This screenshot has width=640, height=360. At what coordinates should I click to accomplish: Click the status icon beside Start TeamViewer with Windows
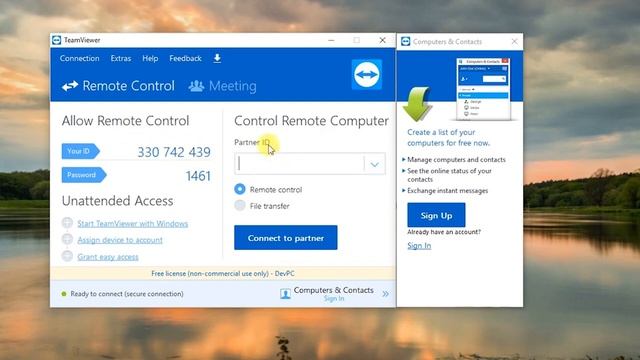click(67, 223)
